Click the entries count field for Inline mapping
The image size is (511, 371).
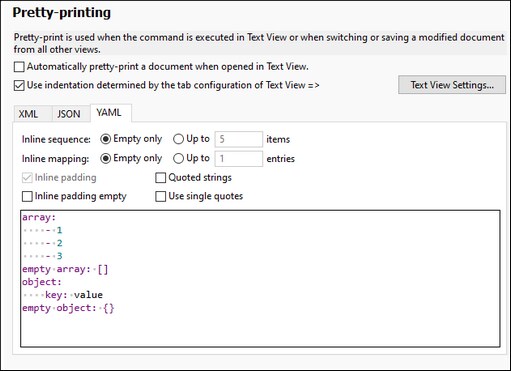click(x=239, y=158)
